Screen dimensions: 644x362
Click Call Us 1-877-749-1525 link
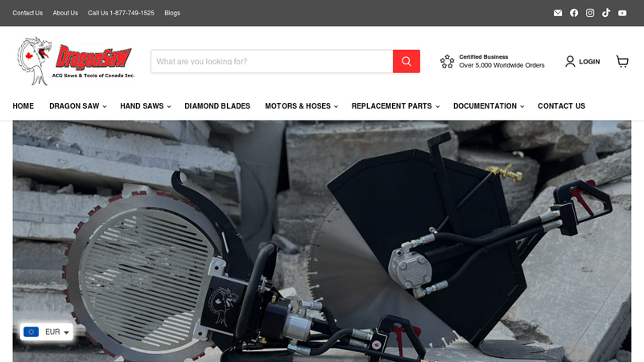[122, 13]
